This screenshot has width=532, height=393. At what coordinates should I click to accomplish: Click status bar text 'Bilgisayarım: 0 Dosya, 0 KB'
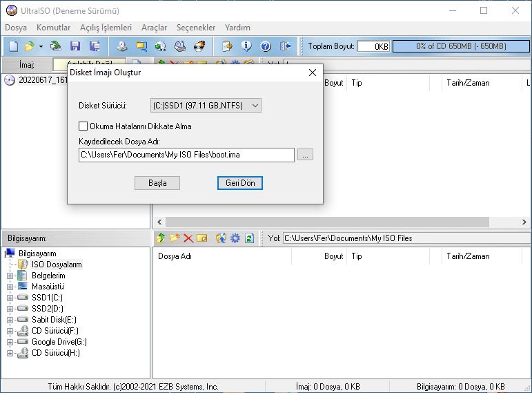[461, 387]
